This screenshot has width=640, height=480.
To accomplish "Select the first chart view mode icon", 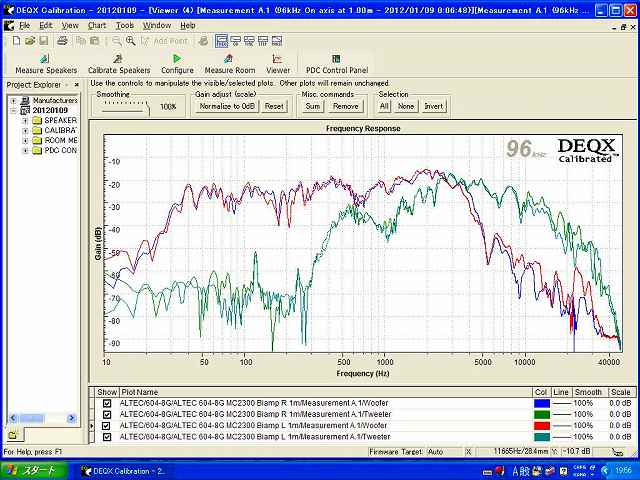I will click(222, 40).
